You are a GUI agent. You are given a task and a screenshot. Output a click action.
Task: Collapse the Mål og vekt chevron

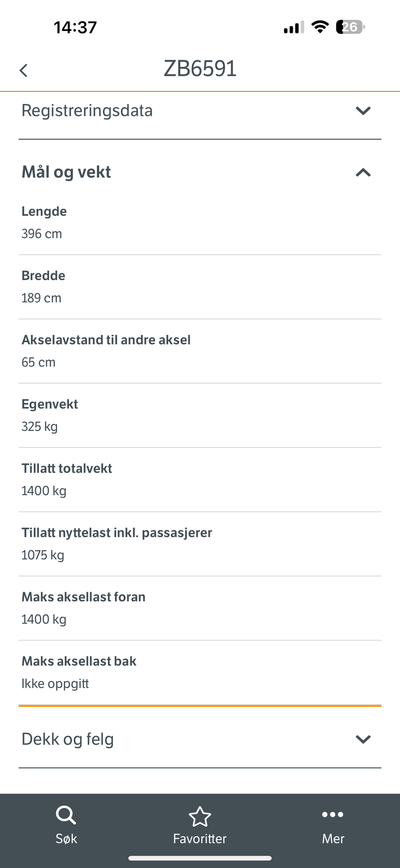(363, 172)
